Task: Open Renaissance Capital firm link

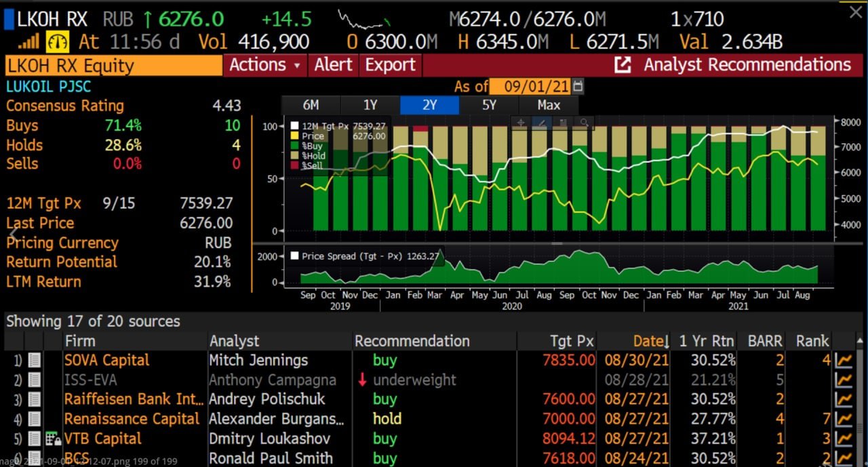Action: (x=132, y=420)
